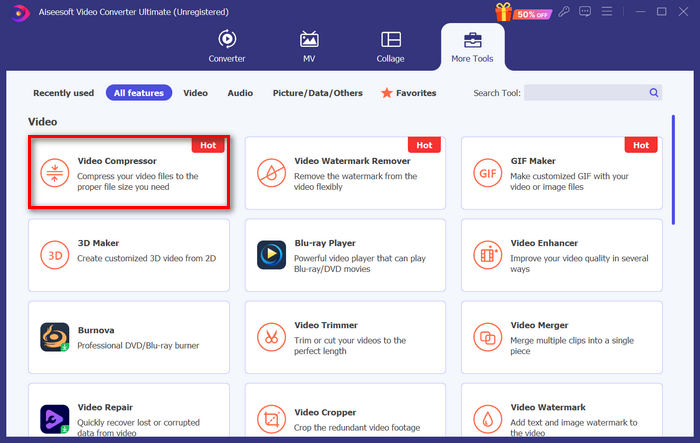Switch to the Converter tab

tap(227, 46)
